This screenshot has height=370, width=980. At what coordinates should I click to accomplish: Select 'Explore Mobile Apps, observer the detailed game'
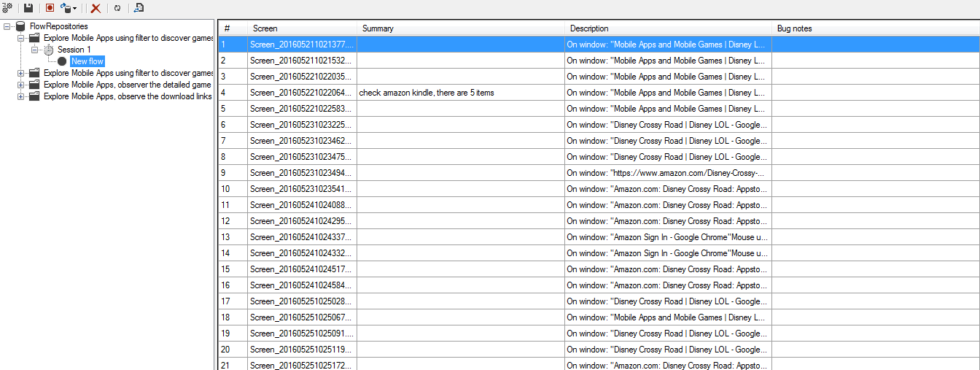(x=128, y=85)
